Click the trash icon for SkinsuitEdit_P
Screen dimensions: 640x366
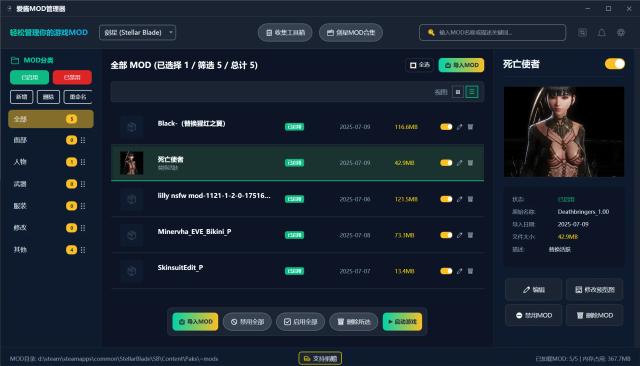pos(470,271)
